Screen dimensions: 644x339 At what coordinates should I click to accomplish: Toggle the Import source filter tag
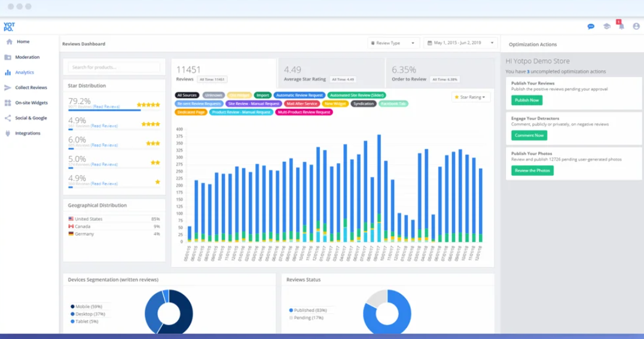[263, 95]
